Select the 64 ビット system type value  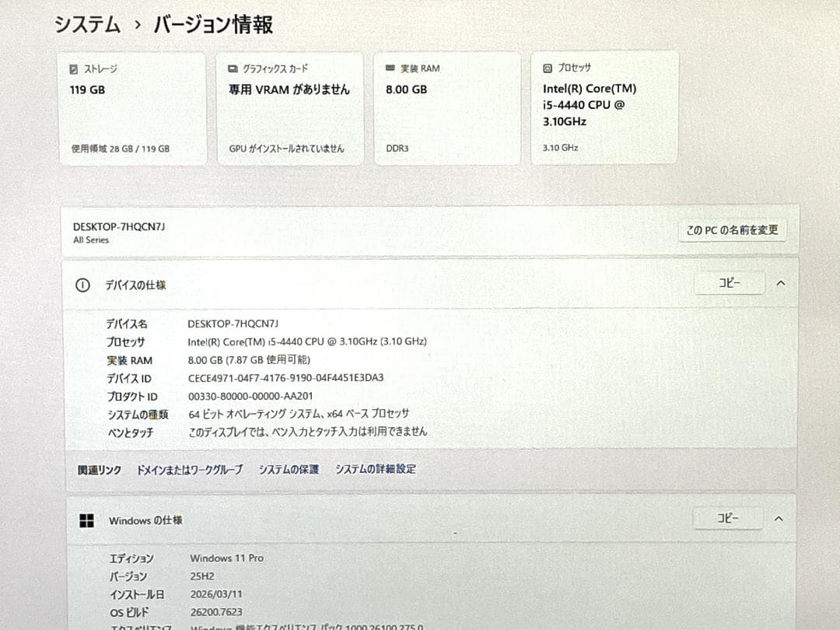click(x=299, y=414)
